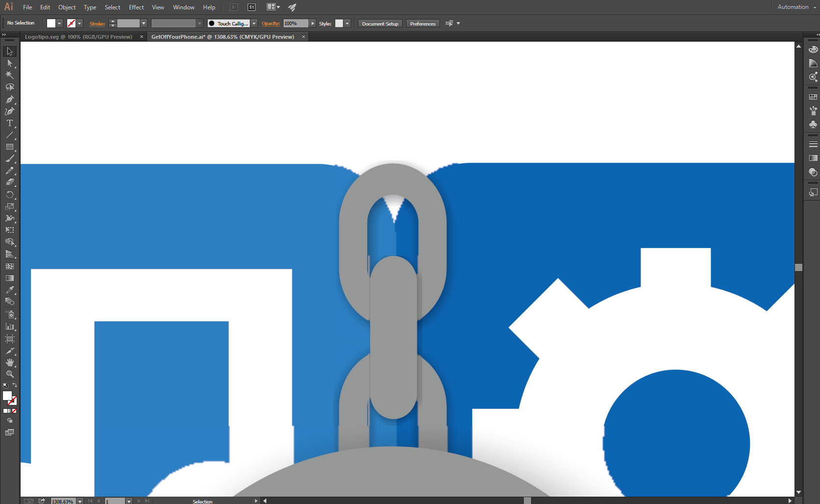Click the Stroke panel link
Viewport: 820px width, 504px height.
click(97, 24)
